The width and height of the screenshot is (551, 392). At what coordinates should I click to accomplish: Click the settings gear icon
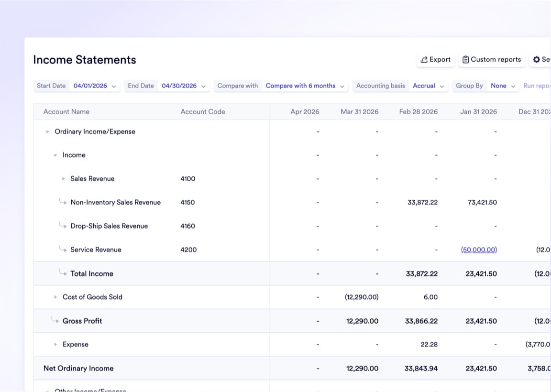(537, 60)
